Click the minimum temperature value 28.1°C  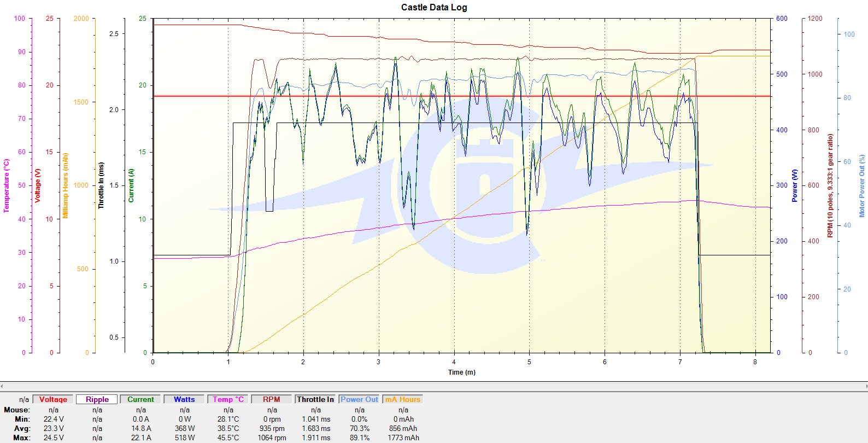(x=228, y=419)
